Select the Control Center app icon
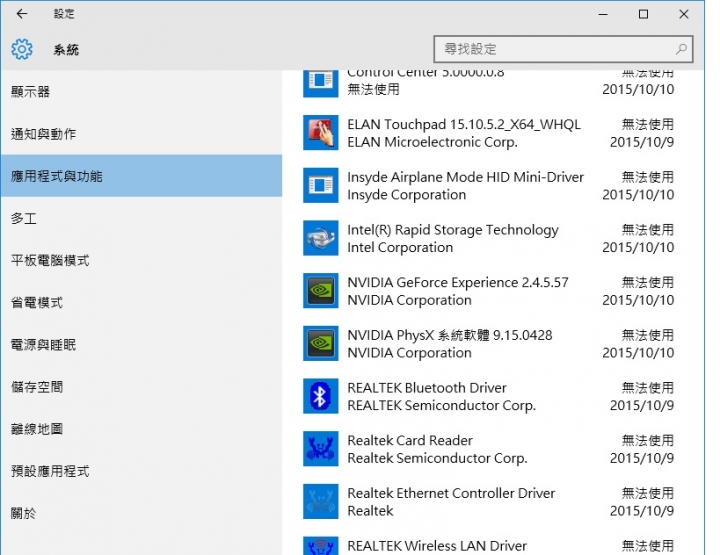Viewport: 720px width, 555px height. pos(321,82)
